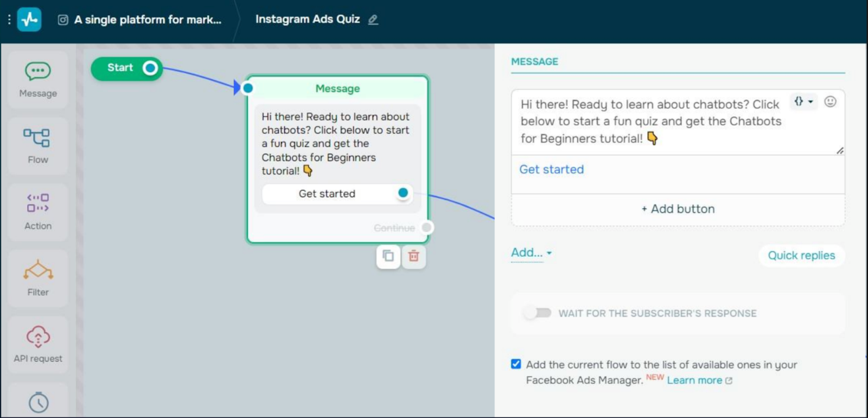
Task: Select the Action element in the sidebar
Action: [x=38, y=212]
